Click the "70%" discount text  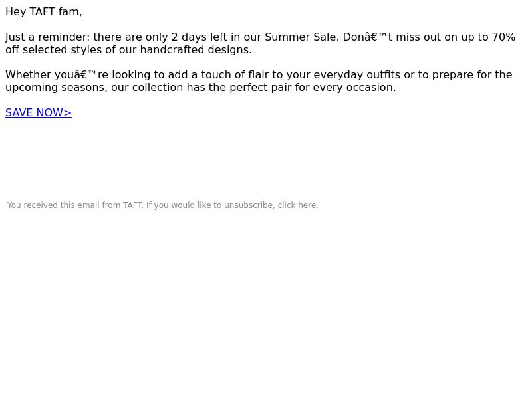(504, 37)
